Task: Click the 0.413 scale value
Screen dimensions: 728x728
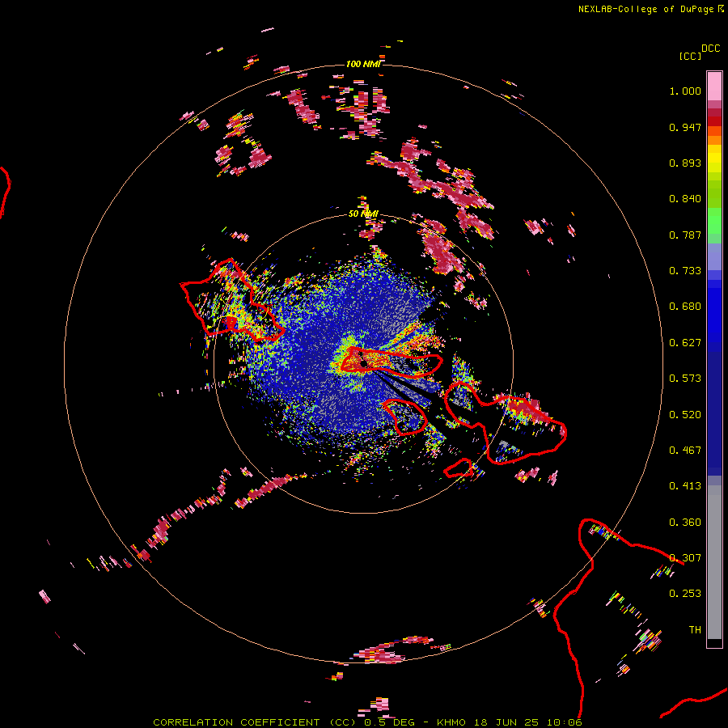Action: click(685, 486)
